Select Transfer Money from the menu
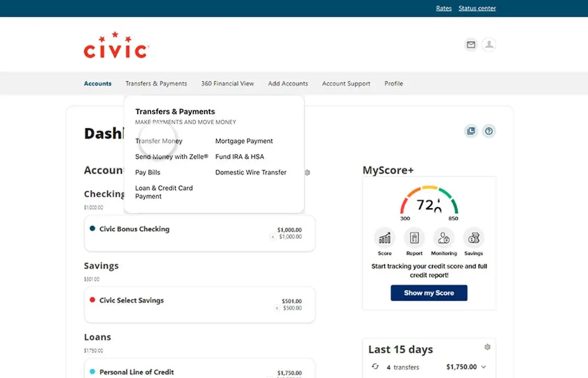This screenshot has height=378, width=588. (158, 141)
